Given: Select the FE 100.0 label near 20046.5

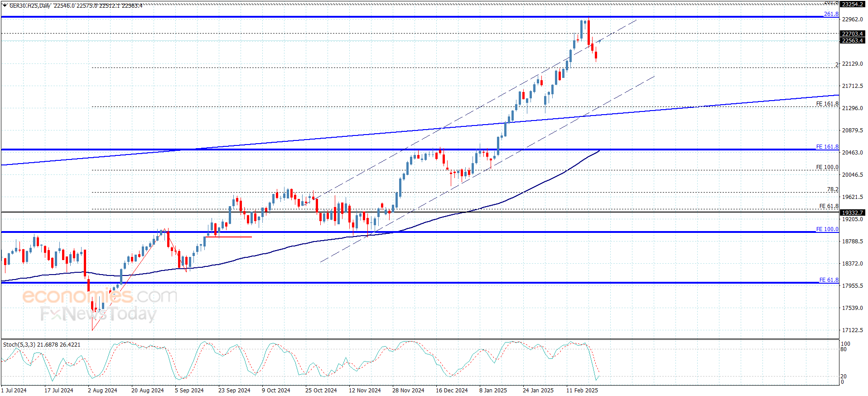Looking at the screenshot, I should point(827,167).
